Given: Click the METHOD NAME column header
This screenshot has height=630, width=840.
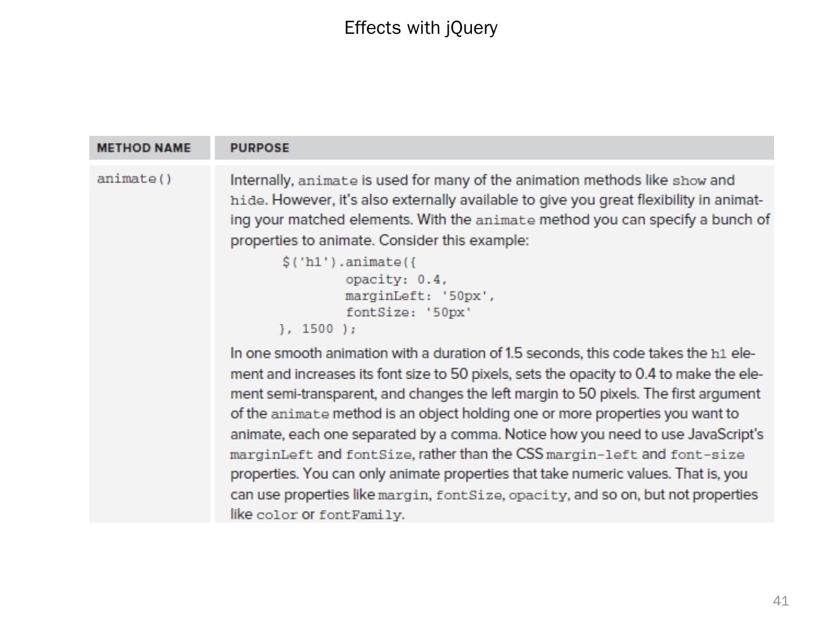Looking at the screenshot, I should pos(143,148).
